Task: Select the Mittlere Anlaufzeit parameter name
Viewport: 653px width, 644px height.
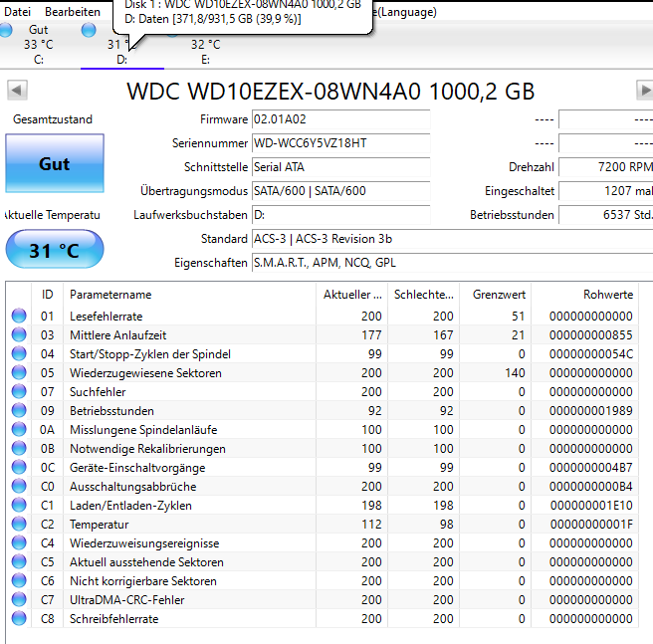Action: click(x=117, y=335)
